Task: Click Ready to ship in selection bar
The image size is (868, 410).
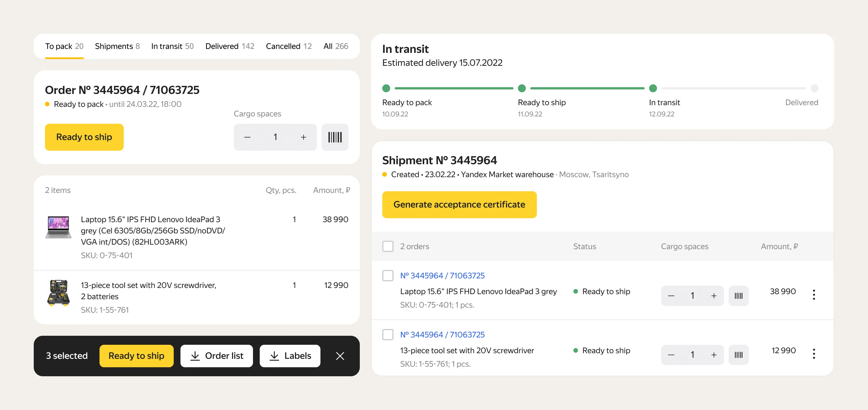Action: pyautogui.click(x=136, y=356)
